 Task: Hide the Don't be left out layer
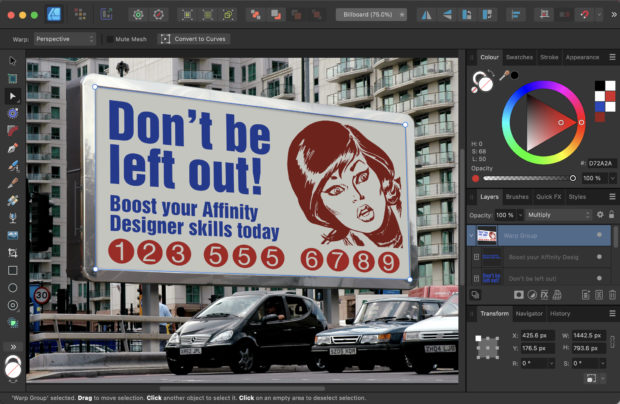point(599,278)
